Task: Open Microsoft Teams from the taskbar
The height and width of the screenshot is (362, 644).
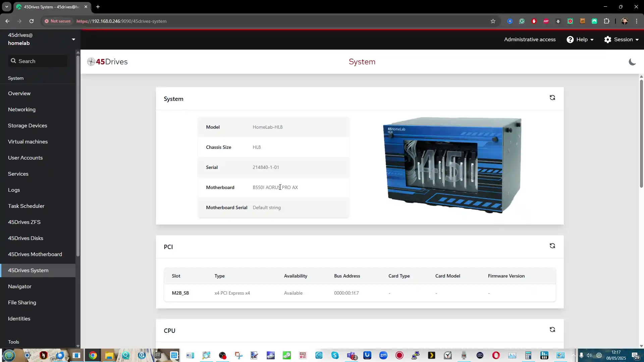Action: [x=352, y=355]
